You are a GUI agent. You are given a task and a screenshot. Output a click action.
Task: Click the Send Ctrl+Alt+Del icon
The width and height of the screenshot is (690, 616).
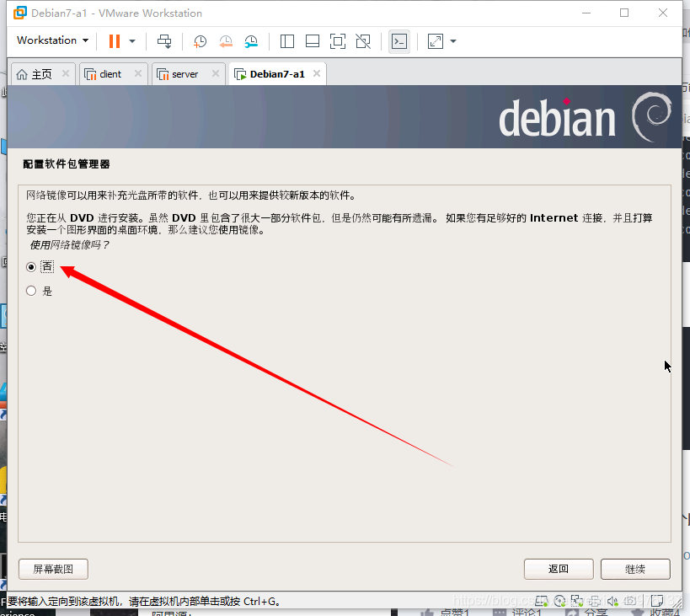click(164, 41)
